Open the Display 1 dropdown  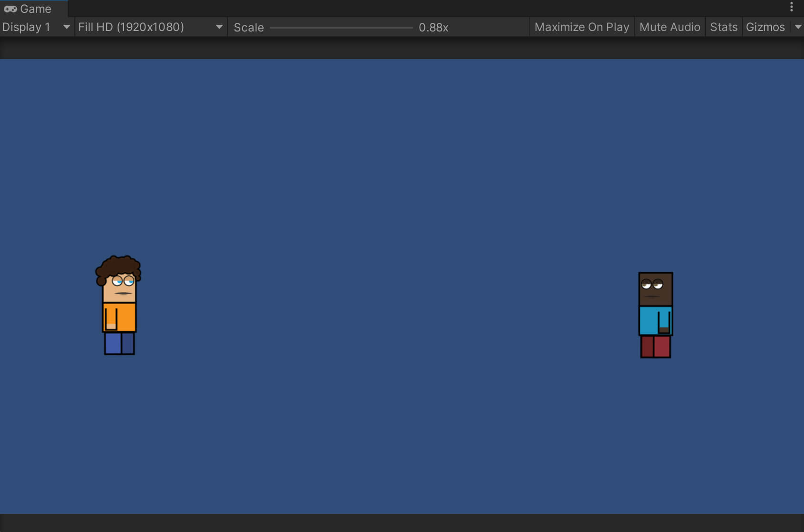[x=37, y=27]
